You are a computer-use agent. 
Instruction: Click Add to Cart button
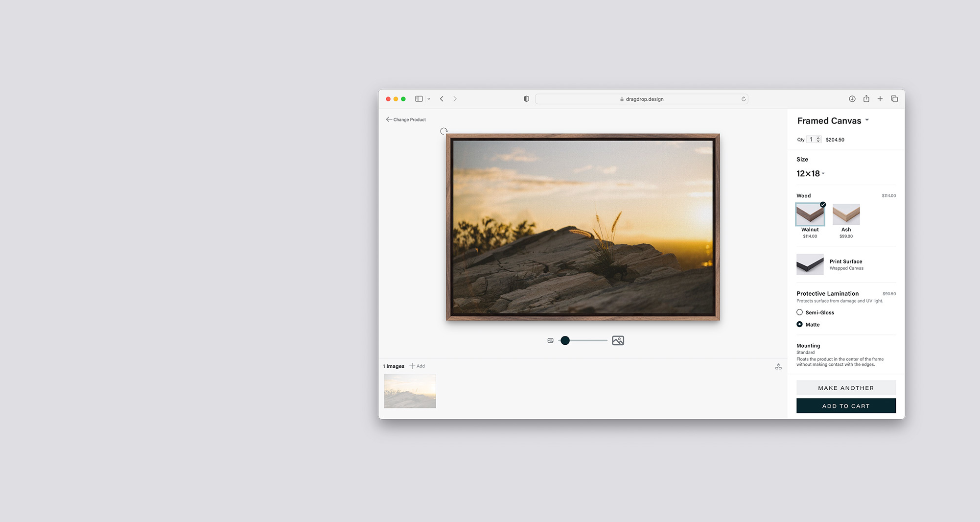[845, 406]
